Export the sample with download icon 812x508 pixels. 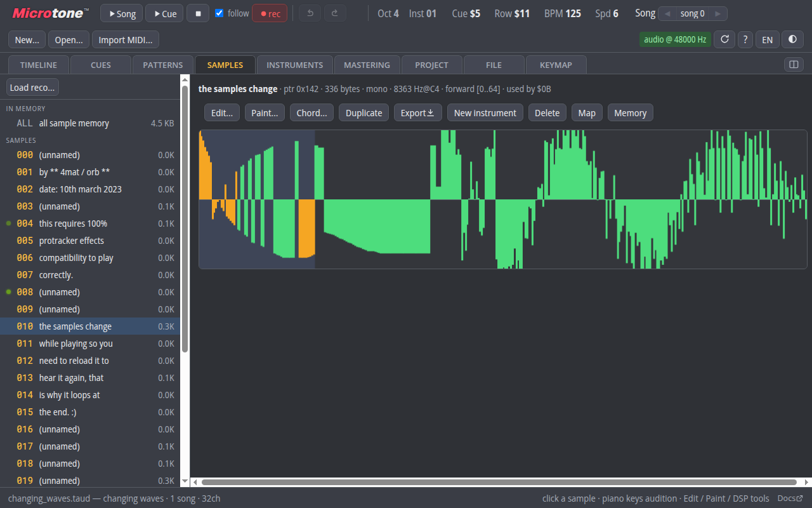pos(418,112)
